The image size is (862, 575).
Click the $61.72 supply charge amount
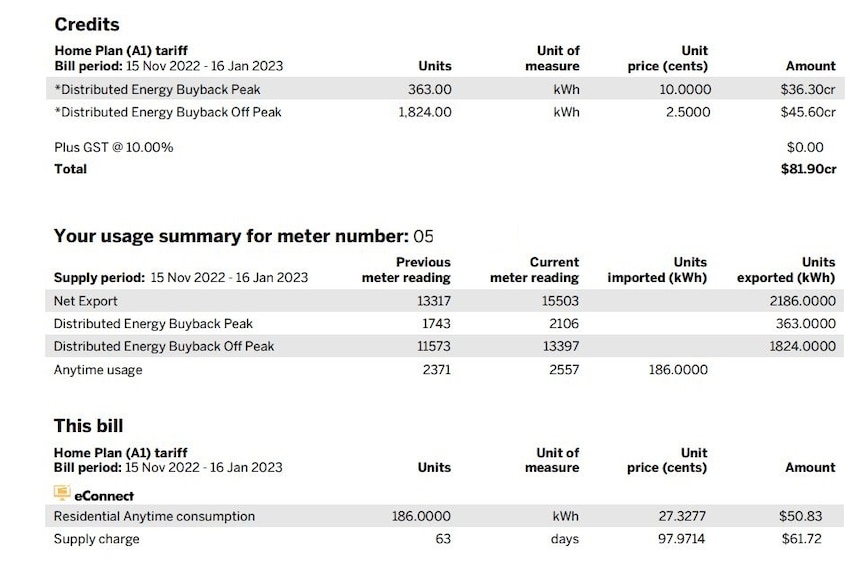click(x=801, y=539)
